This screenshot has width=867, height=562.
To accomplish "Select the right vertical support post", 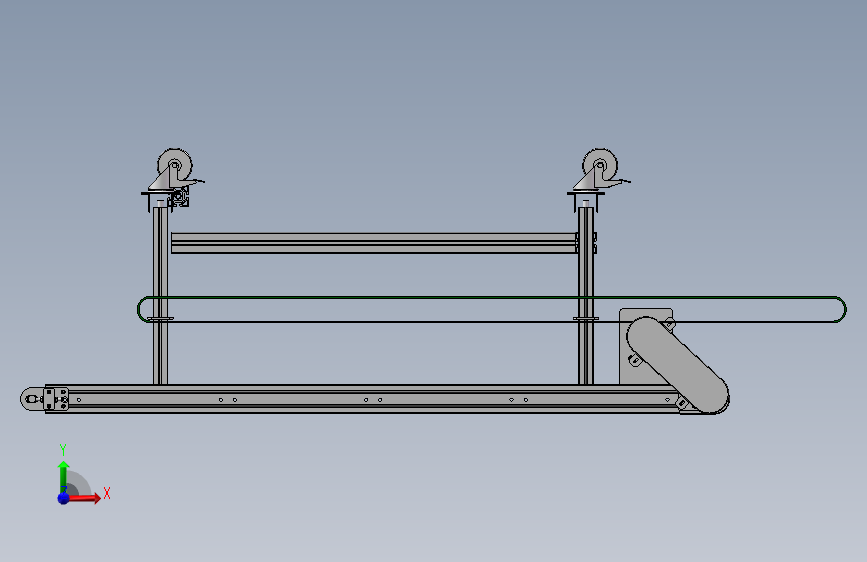I will (586, 295).
